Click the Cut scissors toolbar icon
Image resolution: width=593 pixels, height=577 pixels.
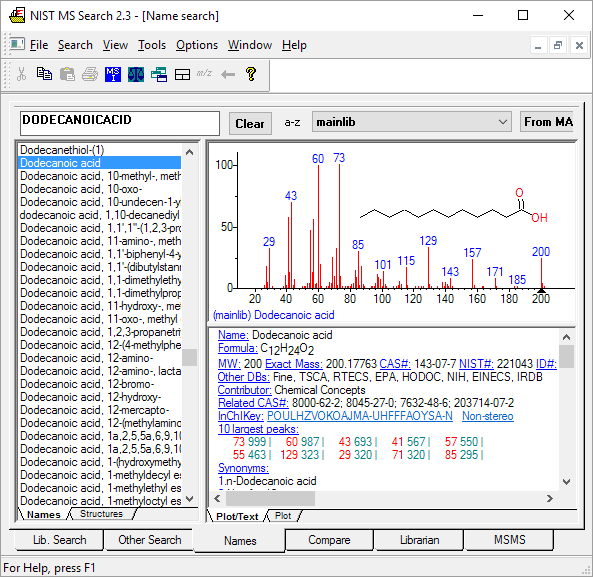[22, 74]
